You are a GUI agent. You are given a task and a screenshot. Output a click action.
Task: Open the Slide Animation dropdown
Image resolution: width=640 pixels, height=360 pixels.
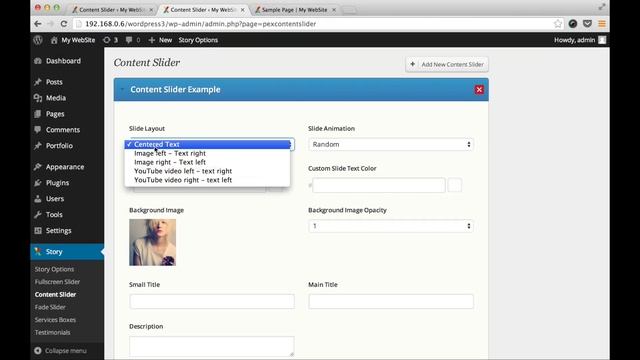[391, 144]
